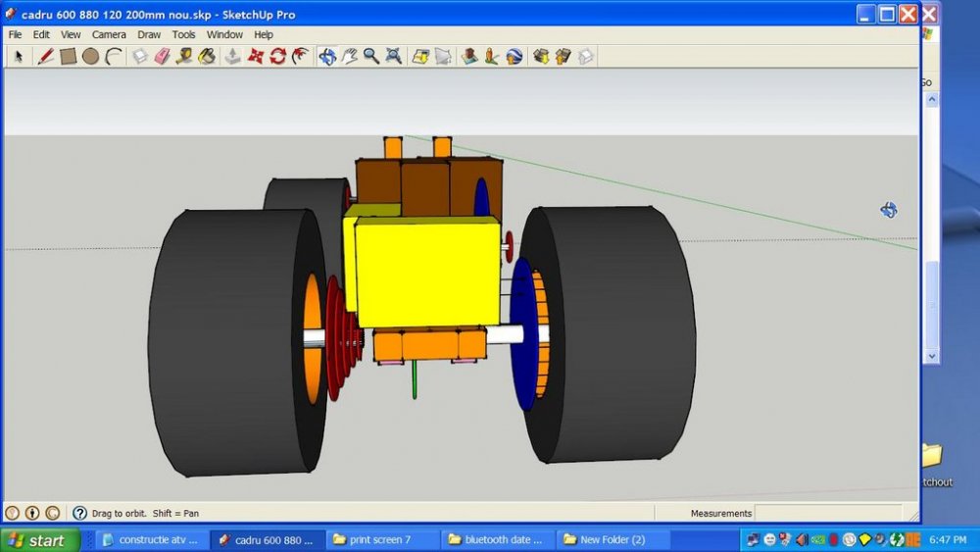Choose the Push/Pull tool

(x=232, y=57)
